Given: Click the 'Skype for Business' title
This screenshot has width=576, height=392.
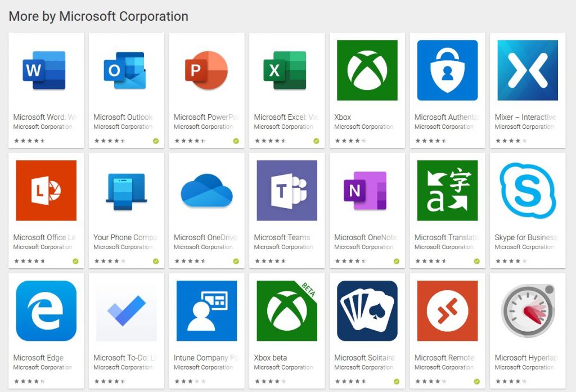Looking at the screenshot, I should coord(526,237).
